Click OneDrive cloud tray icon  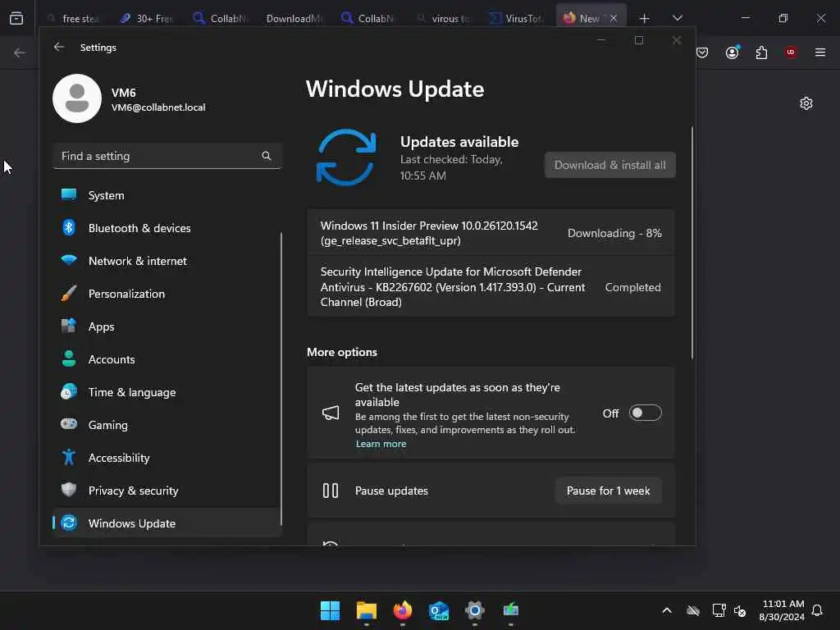[693, 610]
